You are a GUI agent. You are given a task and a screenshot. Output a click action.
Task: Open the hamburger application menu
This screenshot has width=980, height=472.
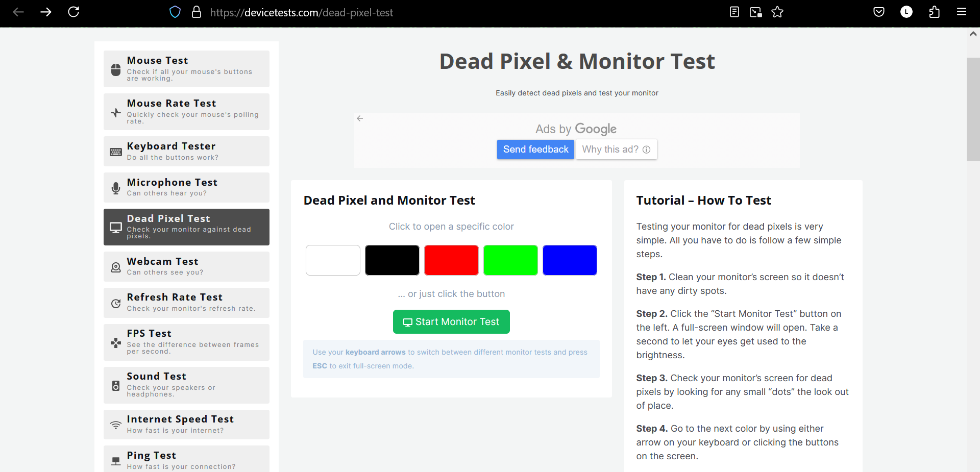coord(962,12)
